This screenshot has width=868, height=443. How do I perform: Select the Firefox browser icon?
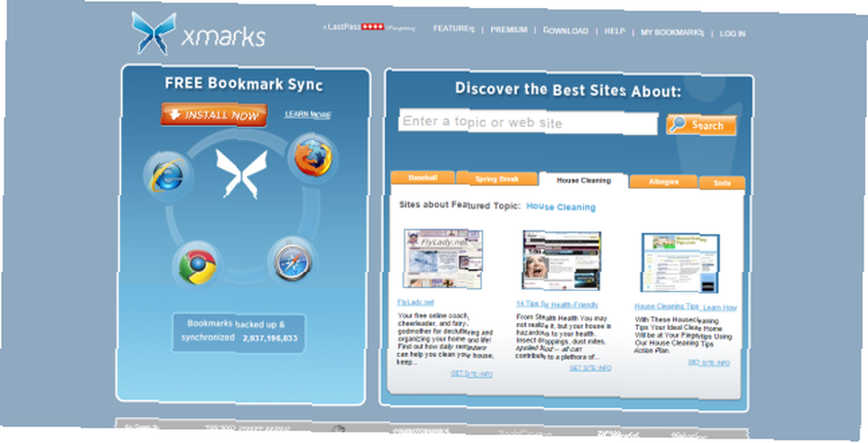pyautogui.click(x=312, y=158)
